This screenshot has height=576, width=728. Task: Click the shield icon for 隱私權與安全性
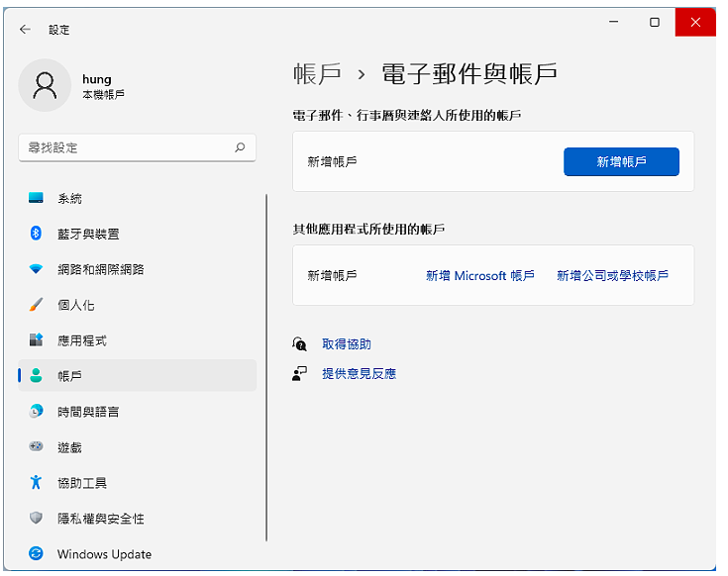click(36, 518)
